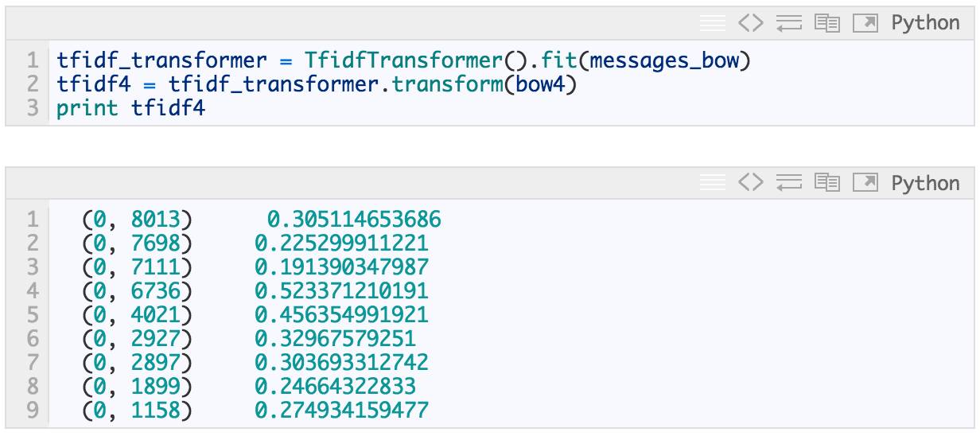Click the Python label on the output block

[x=925, y=184]
